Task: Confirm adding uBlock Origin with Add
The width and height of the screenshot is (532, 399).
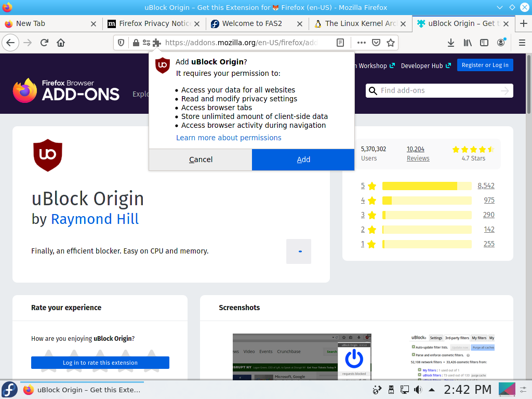Action: coord(303,159)
